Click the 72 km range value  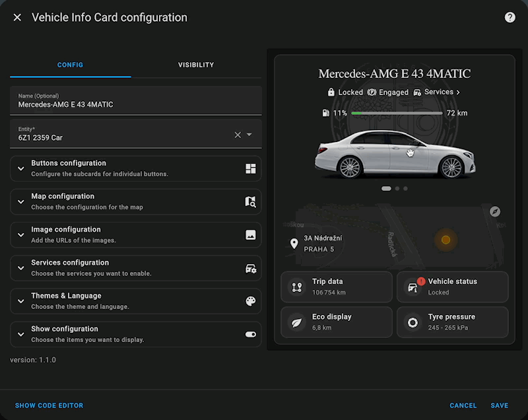(x=457, y=113)
